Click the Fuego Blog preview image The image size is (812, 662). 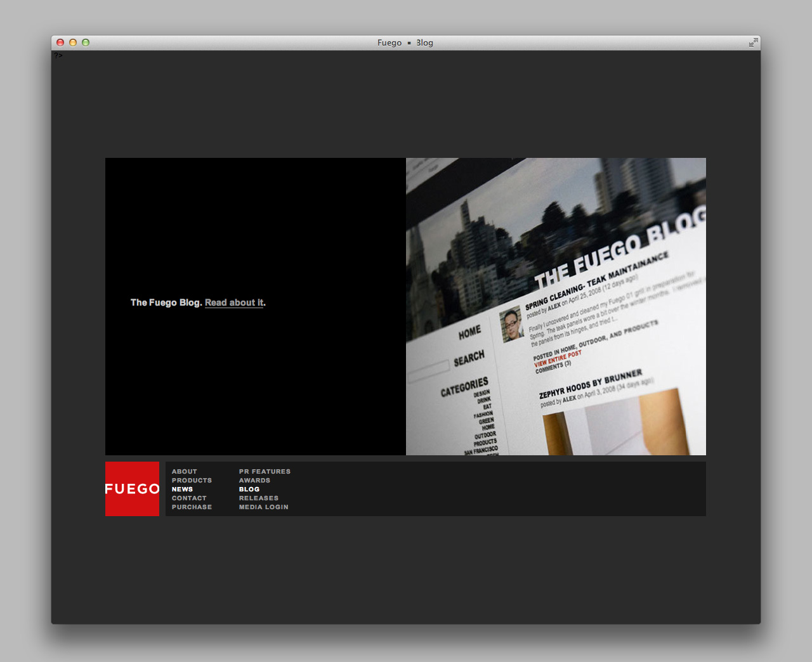click(556, 306)
